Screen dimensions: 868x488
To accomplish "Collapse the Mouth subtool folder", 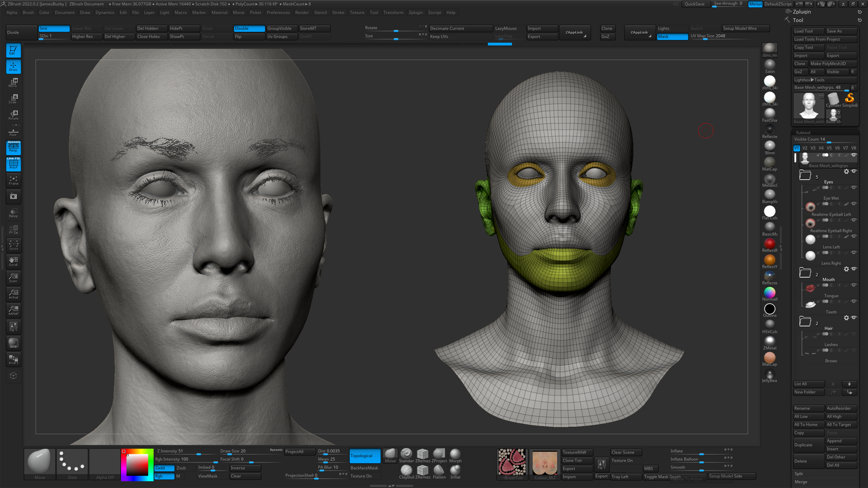I will tap(805, 273).
